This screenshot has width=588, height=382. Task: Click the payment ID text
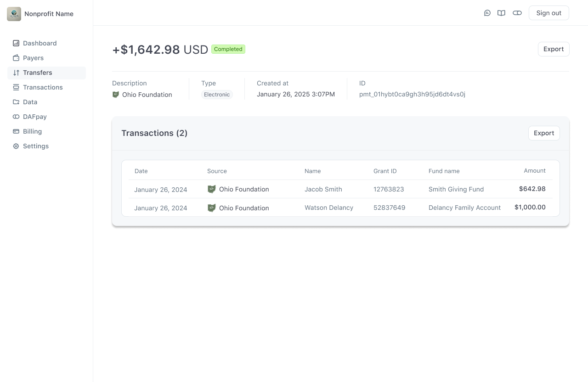click(412, 95)
